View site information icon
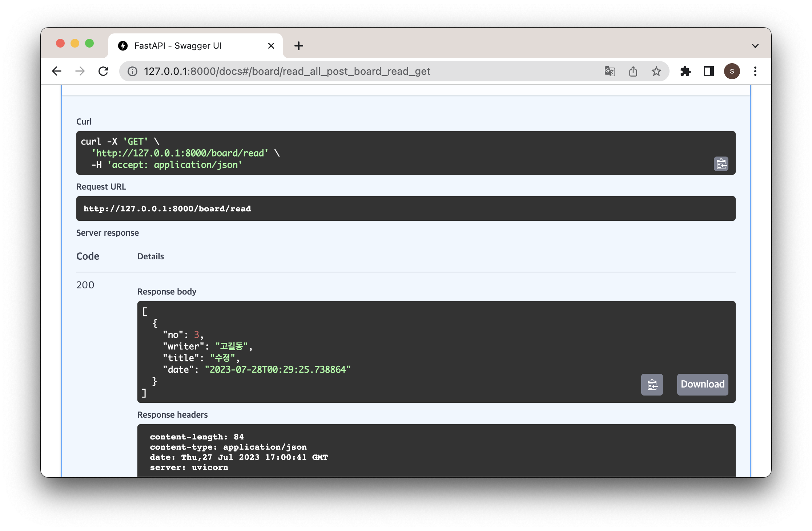The height and width of the screenshot is (531, 812). pyautogui.click(x=132, y=71)
